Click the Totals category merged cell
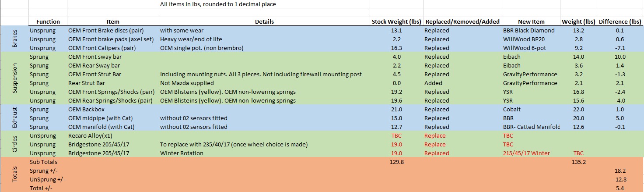Screen dimensions: 644x192 14,175
